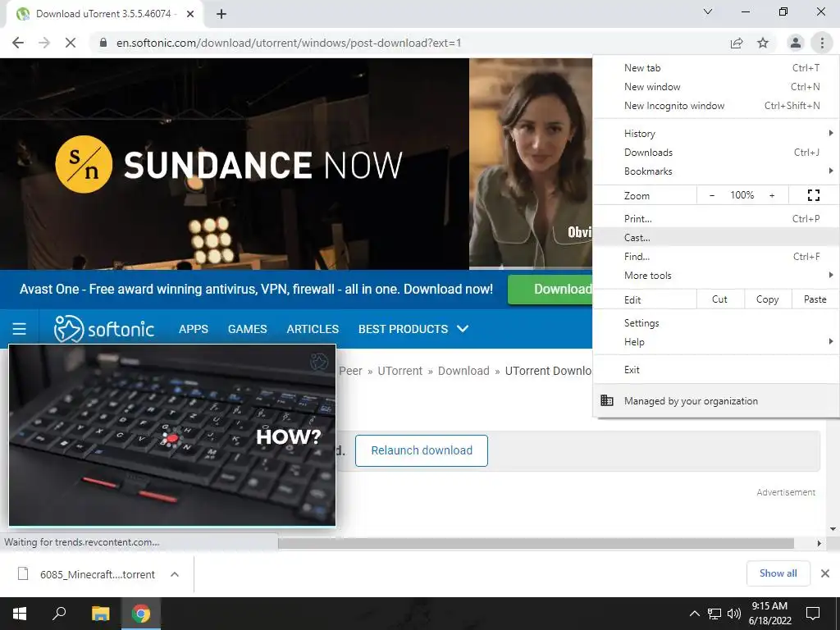840x630 pixels.
Task: Expand the History submenu
Action: coord(716,134)
